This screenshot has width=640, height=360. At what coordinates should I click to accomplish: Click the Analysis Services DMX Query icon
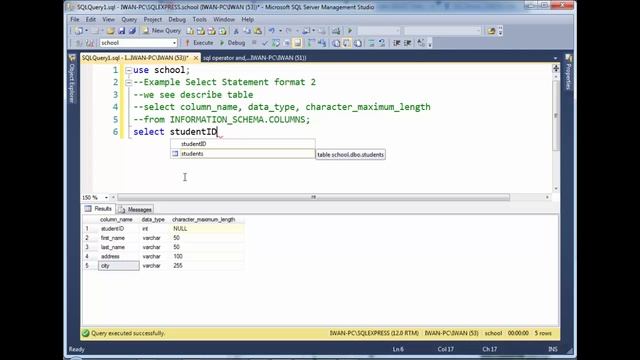[211, 31]
